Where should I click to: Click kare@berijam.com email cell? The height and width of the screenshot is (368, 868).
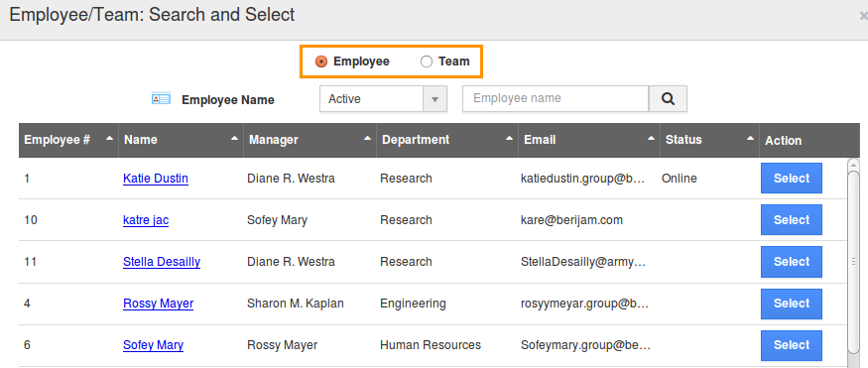pos(571,219)
